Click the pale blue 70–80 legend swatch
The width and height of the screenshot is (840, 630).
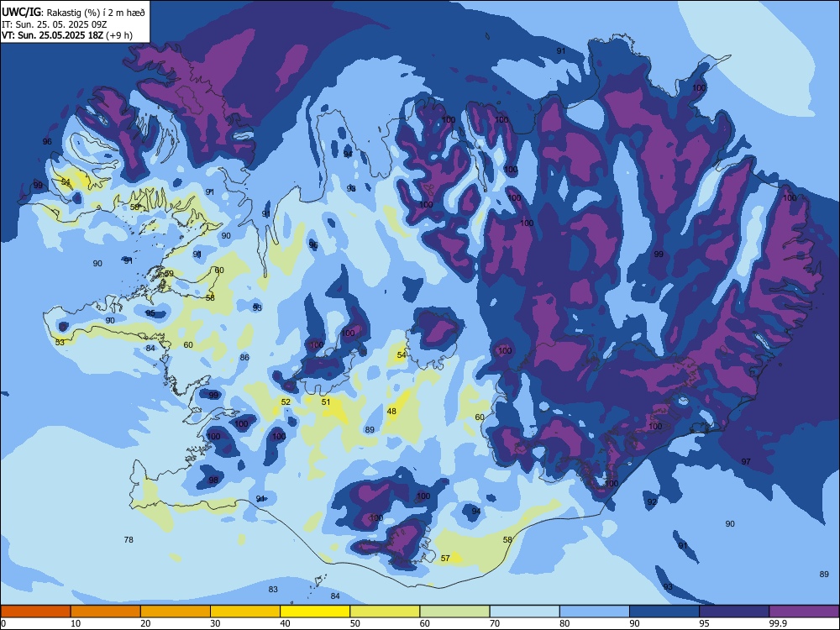click(525, 612)
